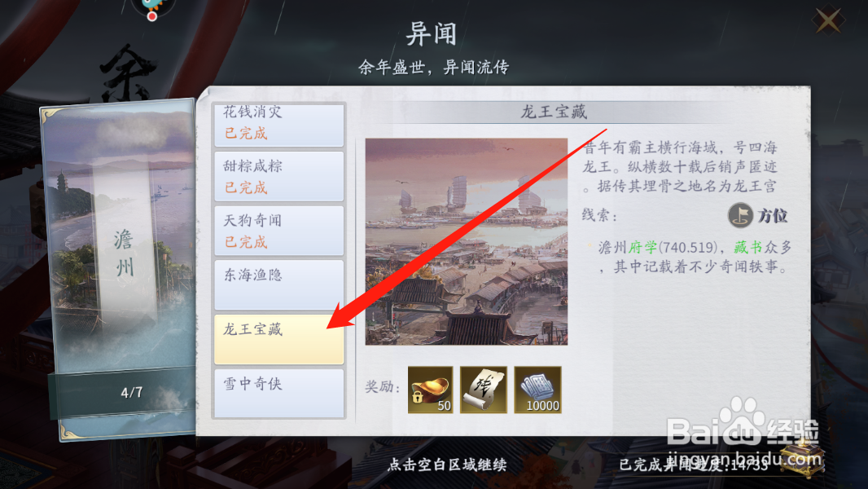Image resolution: width=868 pixels, height=489 pixels.
Task: Click the 10000 banknotes reward icon
Action: (x=537, y=390)
